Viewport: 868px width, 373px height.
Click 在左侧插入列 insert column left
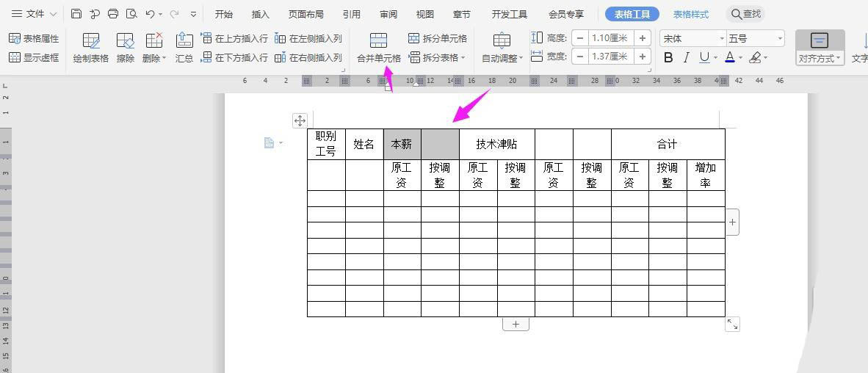point(308,38)
